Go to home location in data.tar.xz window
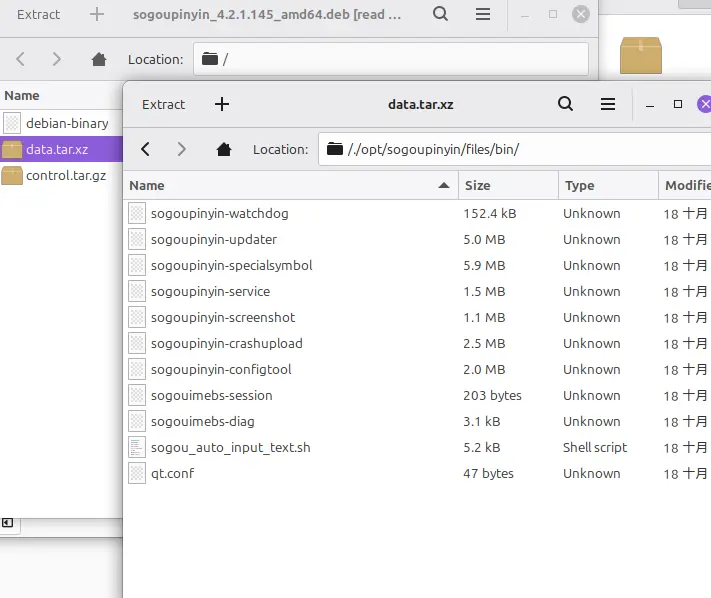This screenshot has width=711, height=598. click(x=224, y=149)
